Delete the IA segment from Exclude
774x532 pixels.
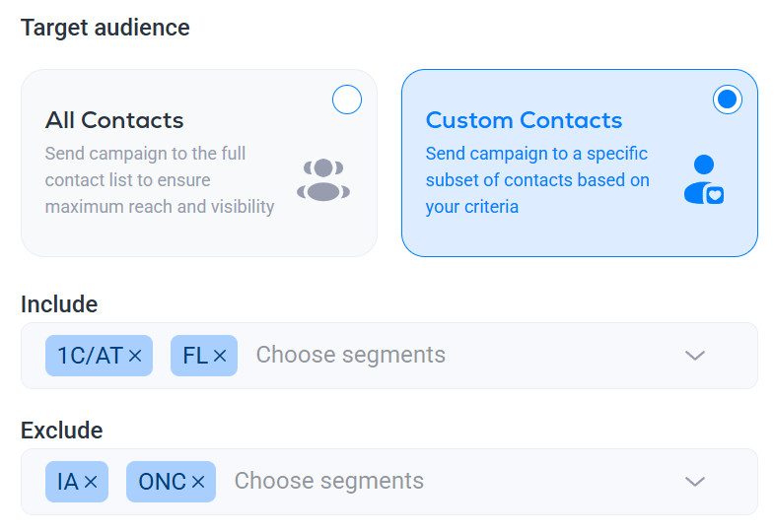point(91,482)
